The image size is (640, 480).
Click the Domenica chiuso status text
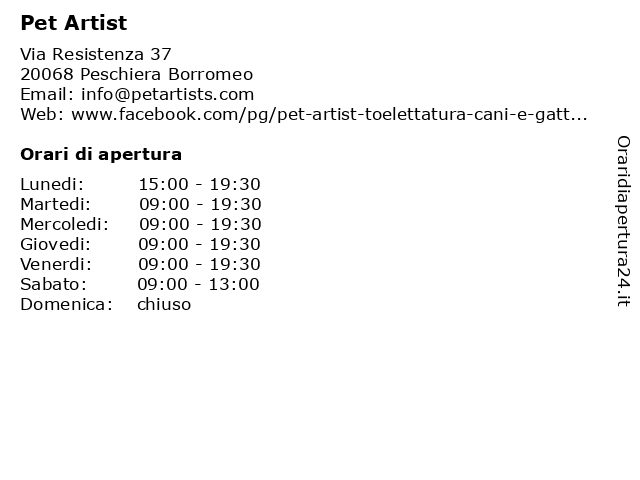pyautogui.click(x=164, y=304)
